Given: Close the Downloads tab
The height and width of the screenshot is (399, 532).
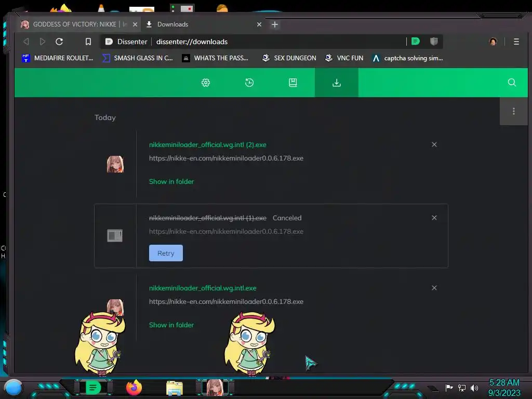Looking at the screenshot, I should (259, 24).
